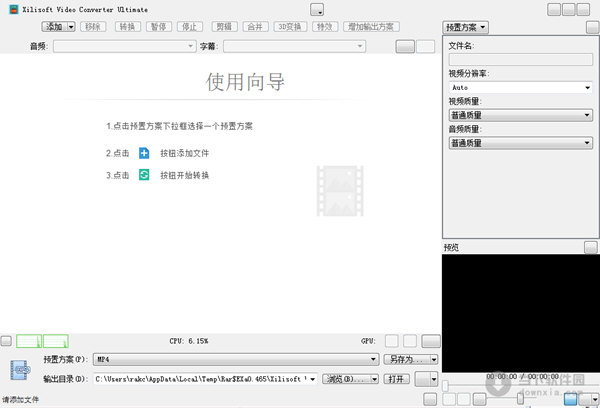
Task: Click the black video preview area
Action: point(521,313)
